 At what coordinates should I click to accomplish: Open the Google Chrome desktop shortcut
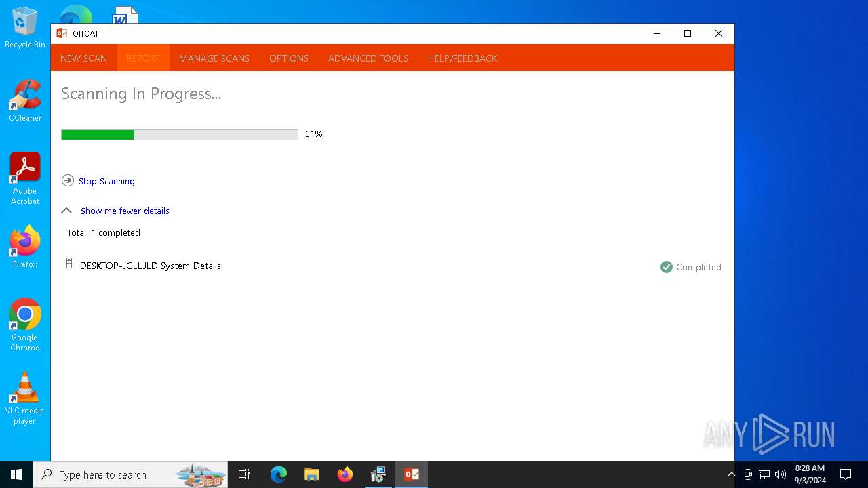[25, 325]
